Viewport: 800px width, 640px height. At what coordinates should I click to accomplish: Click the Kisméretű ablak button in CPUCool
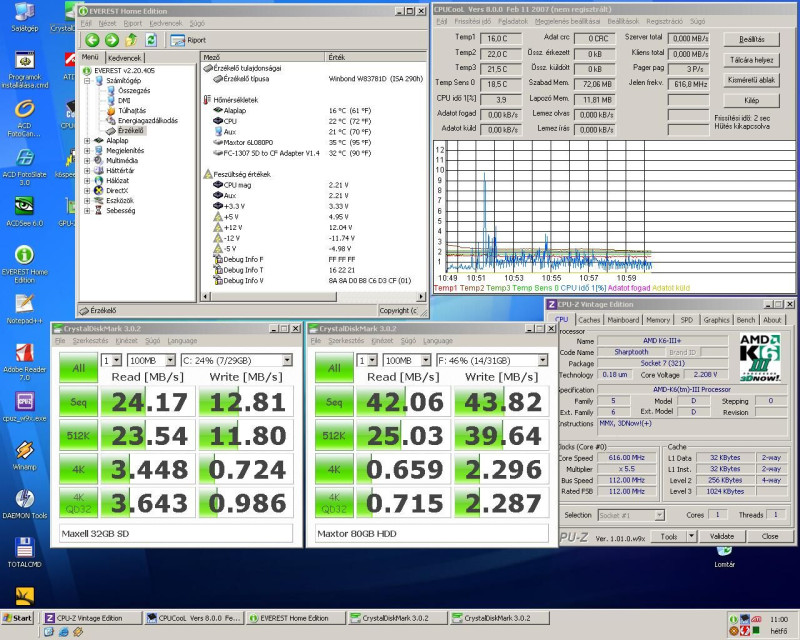pyautogui.click(x=752, y=80)
